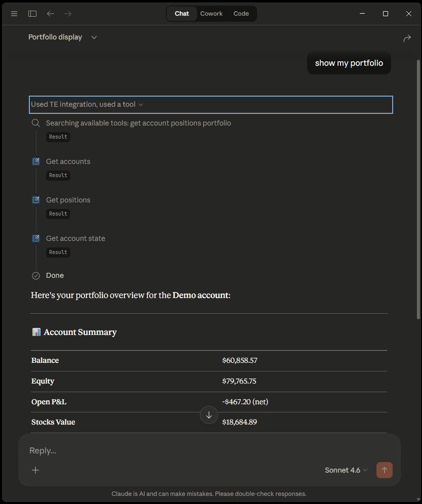Click the search icon beside tool search step

click(35, 122)
